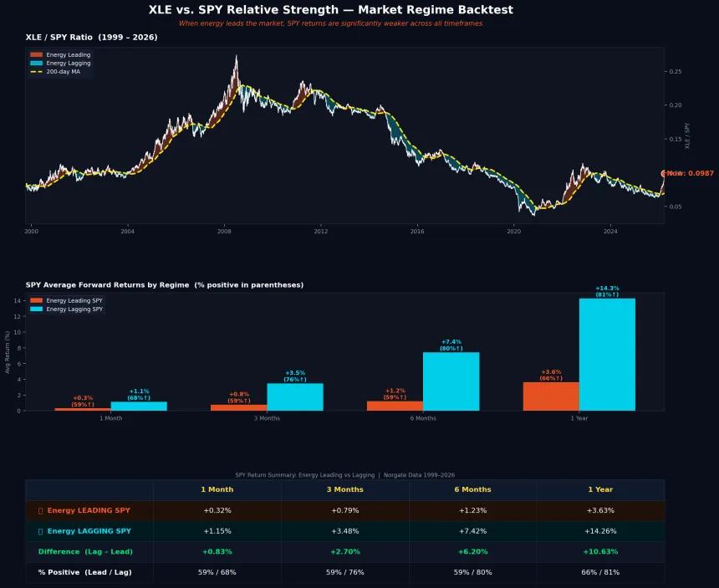Click the cyan Energy Lagging legend swatch in ratio chart

(x=36, y=64)
